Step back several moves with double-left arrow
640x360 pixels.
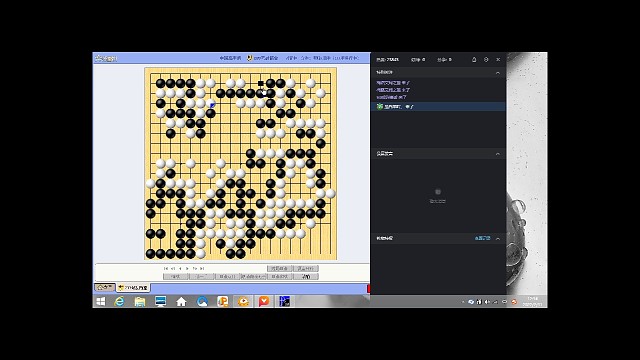[173, 269]
